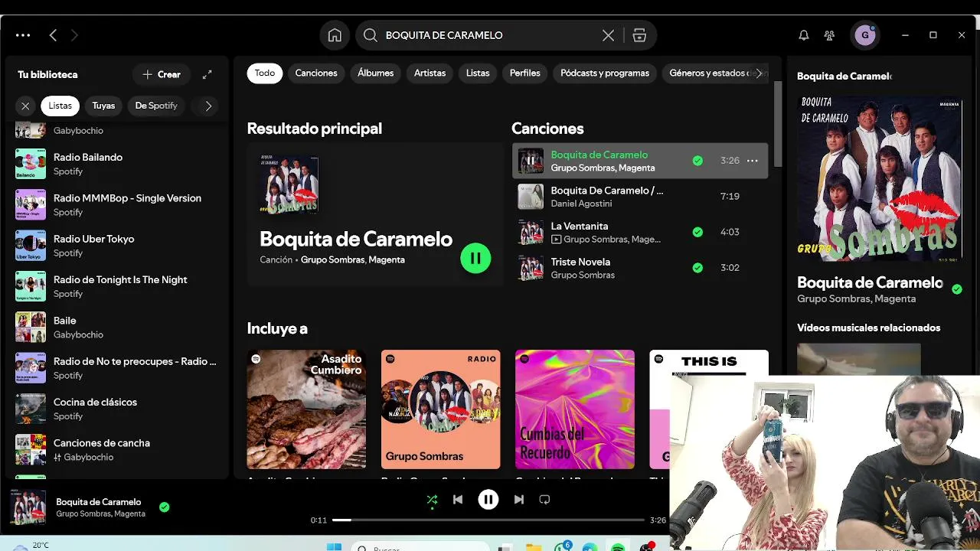Open the Cumbias del Recuerdo card
The image size is (980, 551).
point(575,409)
